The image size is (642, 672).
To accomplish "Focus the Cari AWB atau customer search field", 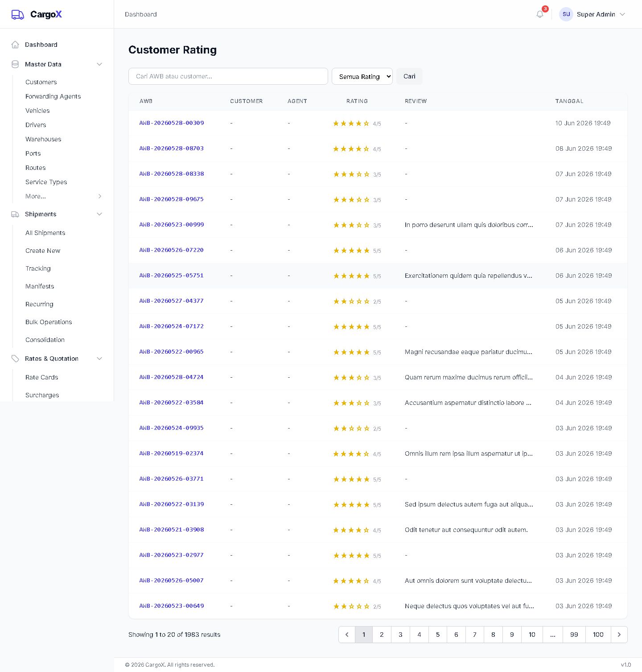I will click(228, 76).
